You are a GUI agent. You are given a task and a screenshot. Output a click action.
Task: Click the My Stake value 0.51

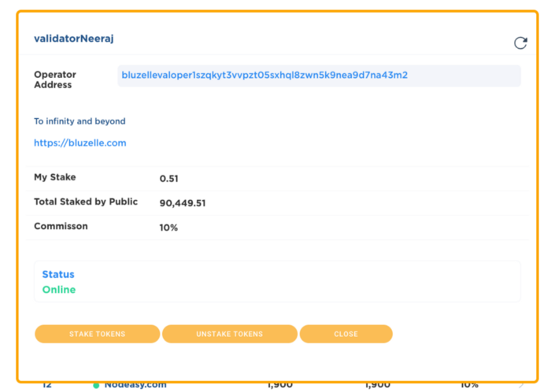coord(169,179)
